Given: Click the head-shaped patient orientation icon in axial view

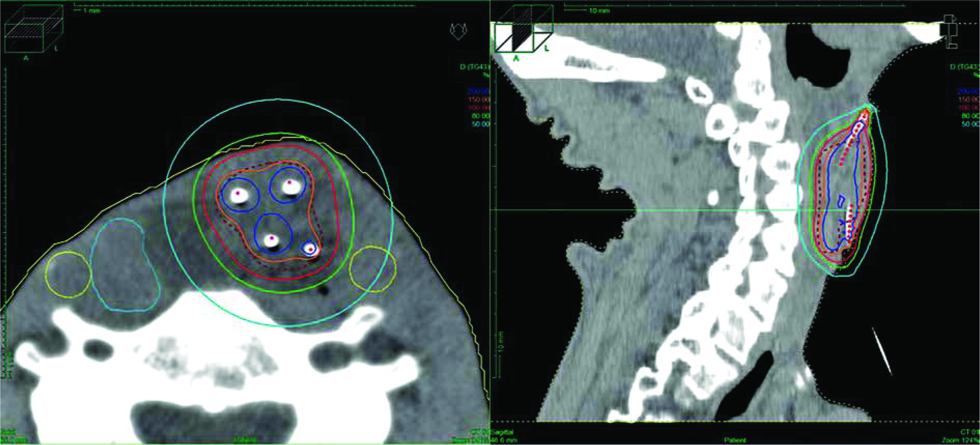Looking at the screenshot, I should click(458, 32).
